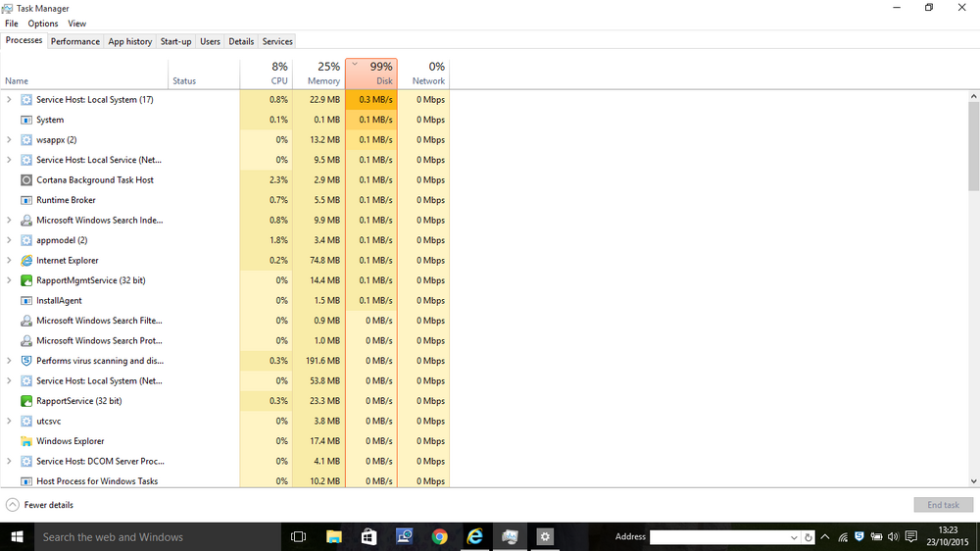Open the File menu

click(11, 24)
